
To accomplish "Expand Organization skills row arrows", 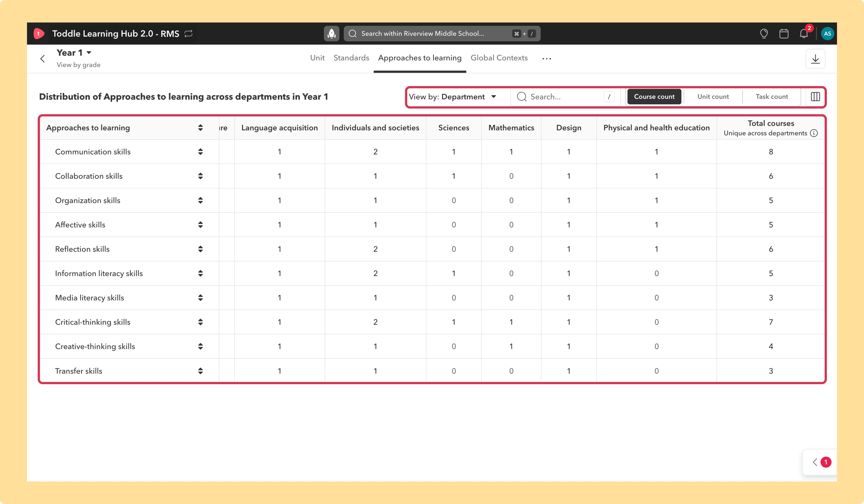I will pyautogui.click(x=200, y=200).
